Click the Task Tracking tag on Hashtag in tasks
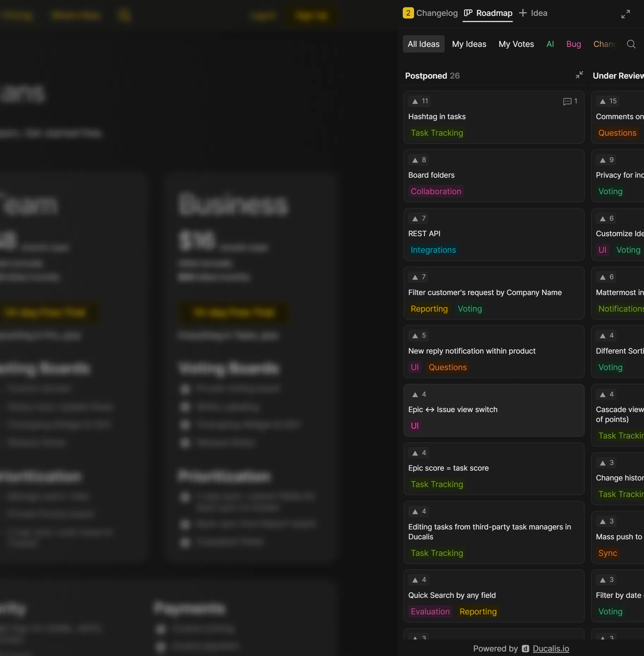 pos(437,133)
